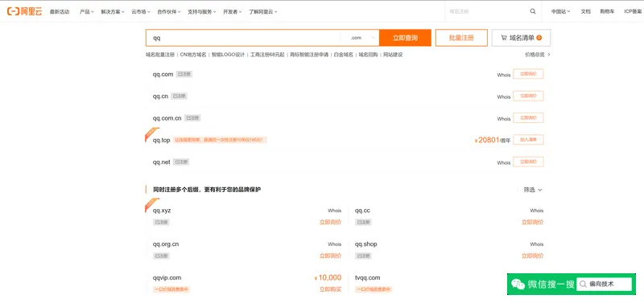The height and width of the screenshot is (303, 644).
Task: Click the 批量注册 button
Action: [x=461, y=38]
